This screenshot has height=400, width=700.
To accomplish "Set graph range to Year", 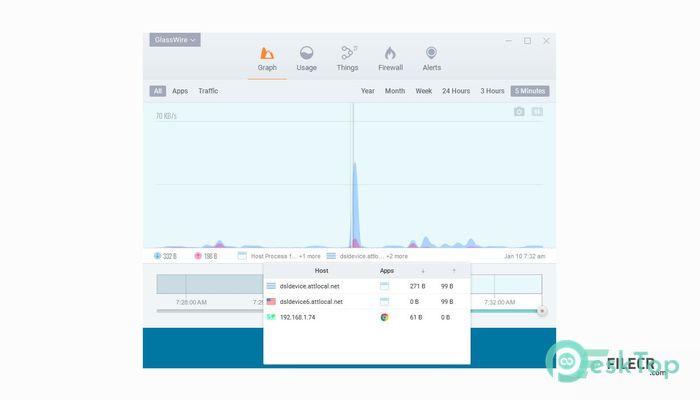I will coord(367,91).
